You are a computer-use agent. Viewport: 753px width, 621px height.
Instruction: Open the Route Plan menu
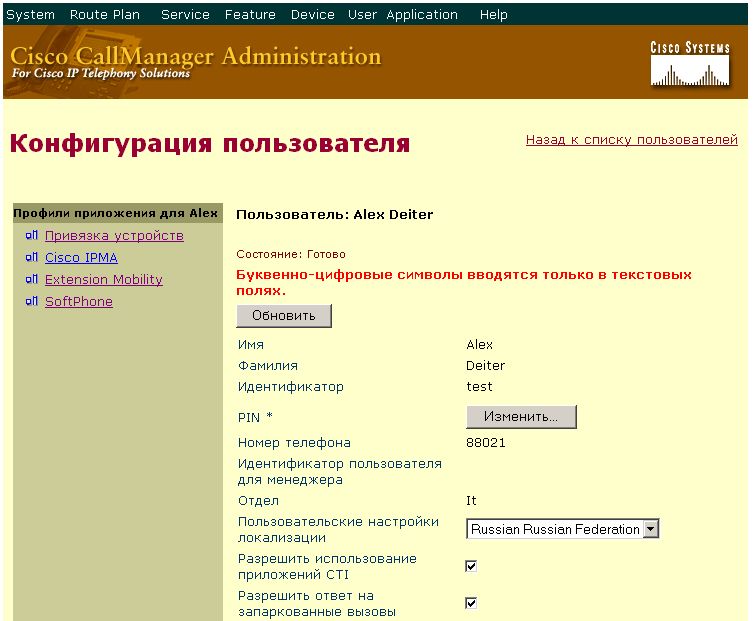coord(105,15)
